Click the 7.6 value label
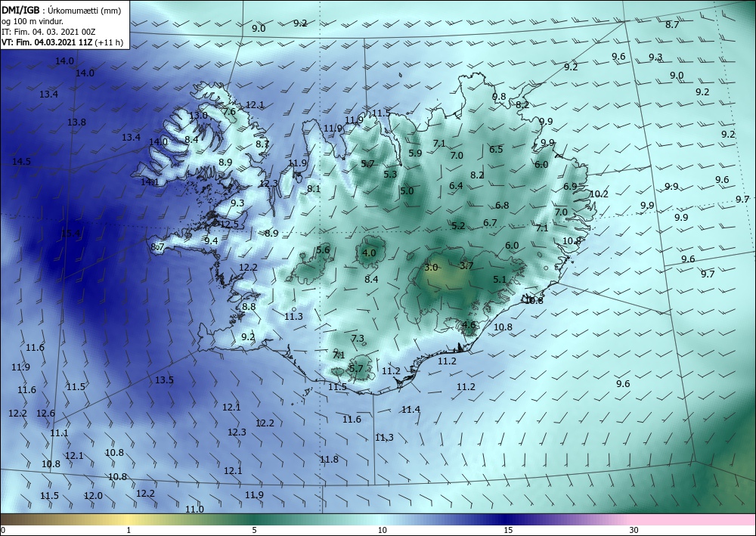 tap(229, 111)
